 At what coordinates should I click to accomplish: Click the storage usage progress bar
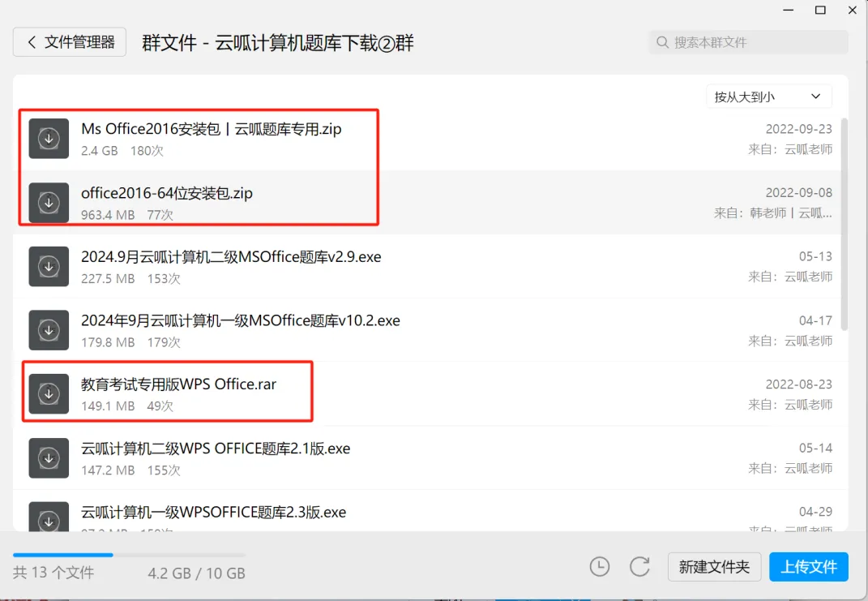[x=129, y=555]
